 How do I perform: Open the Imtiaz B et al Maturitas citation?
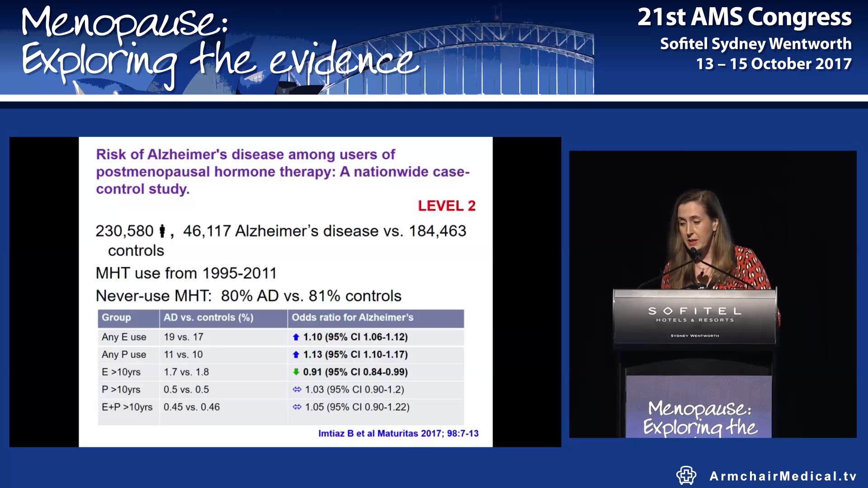(x=398, y=433)
